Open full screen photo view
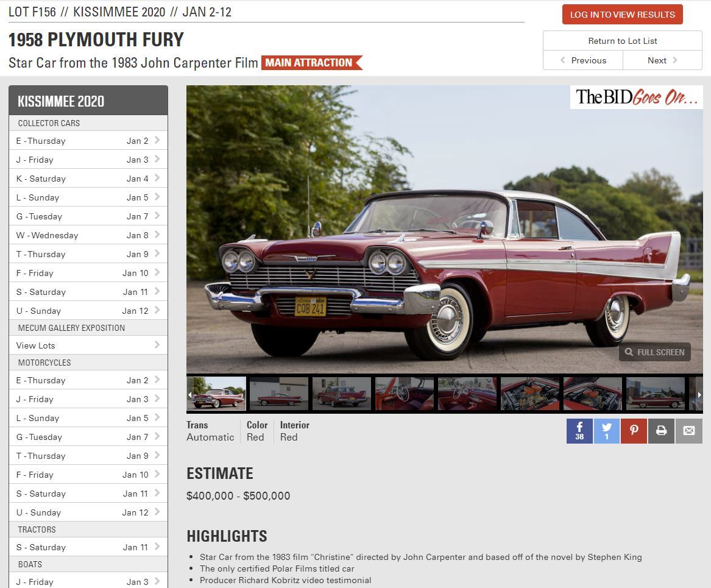711x588 pixels. click(655, 352)
